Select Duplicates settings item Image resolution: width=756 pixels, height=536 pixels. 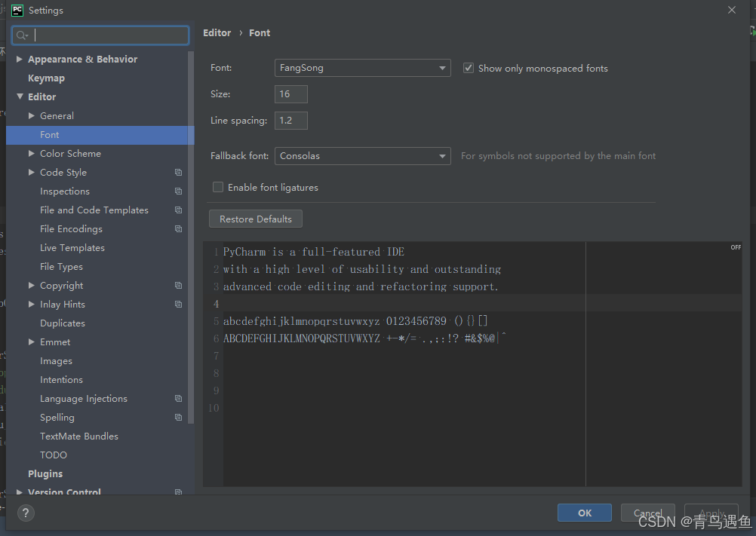pos(62,323)
